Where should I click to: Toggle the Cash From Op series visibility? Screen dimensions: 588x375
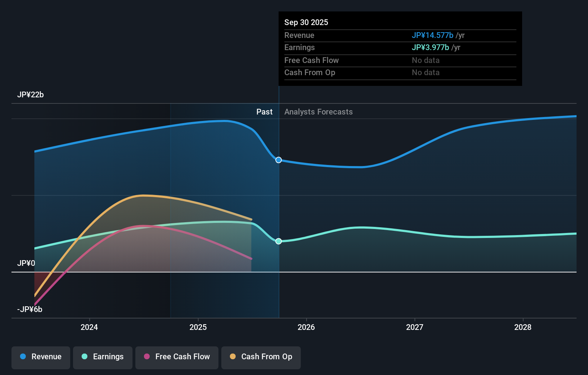(x=261, y=357)
